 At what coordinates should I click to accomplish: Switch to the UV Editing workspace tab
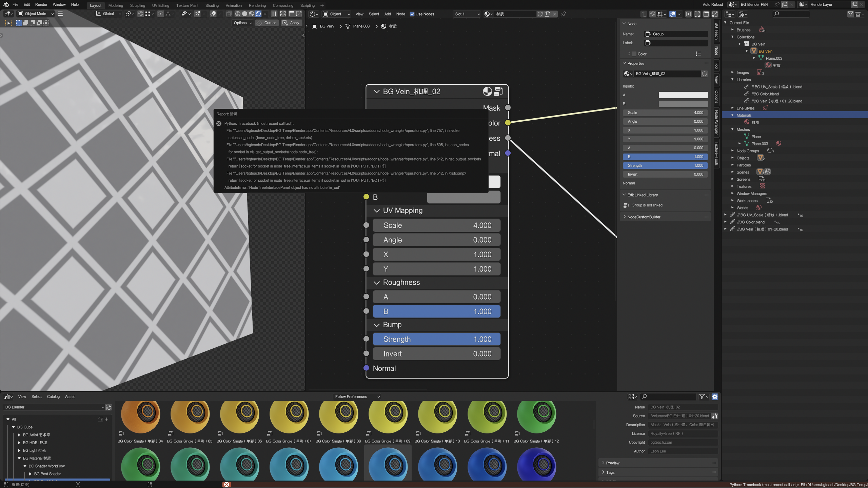(x=161, y=5)
